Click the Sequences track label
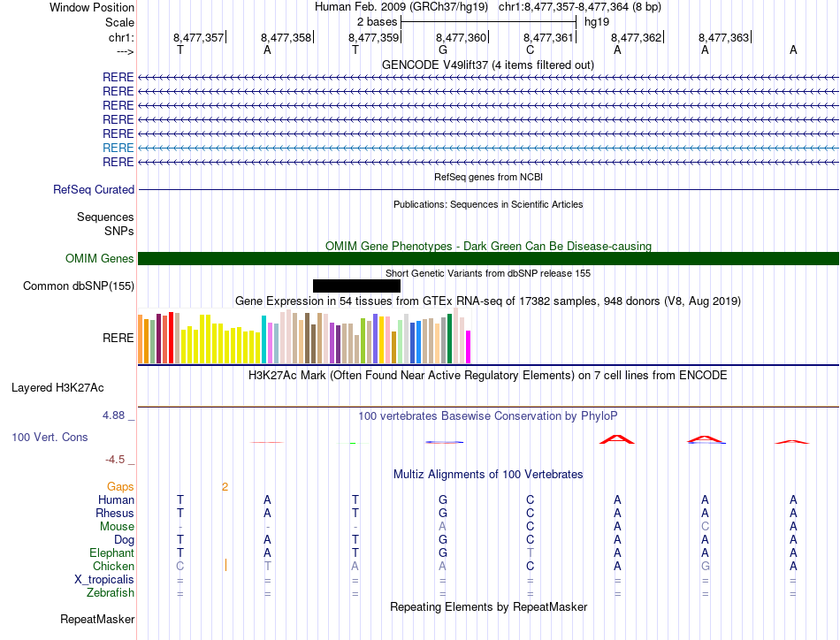 (105, 217)
